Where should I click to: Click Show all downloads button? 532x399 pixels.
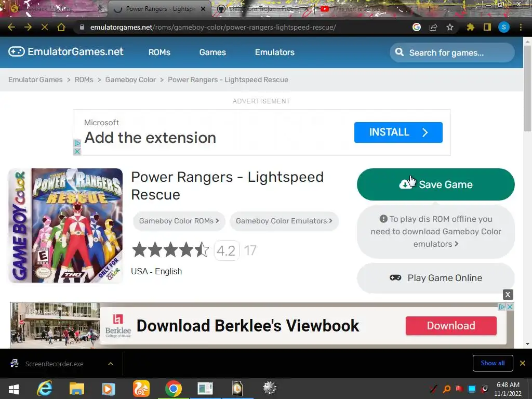[x=493, y=363]
